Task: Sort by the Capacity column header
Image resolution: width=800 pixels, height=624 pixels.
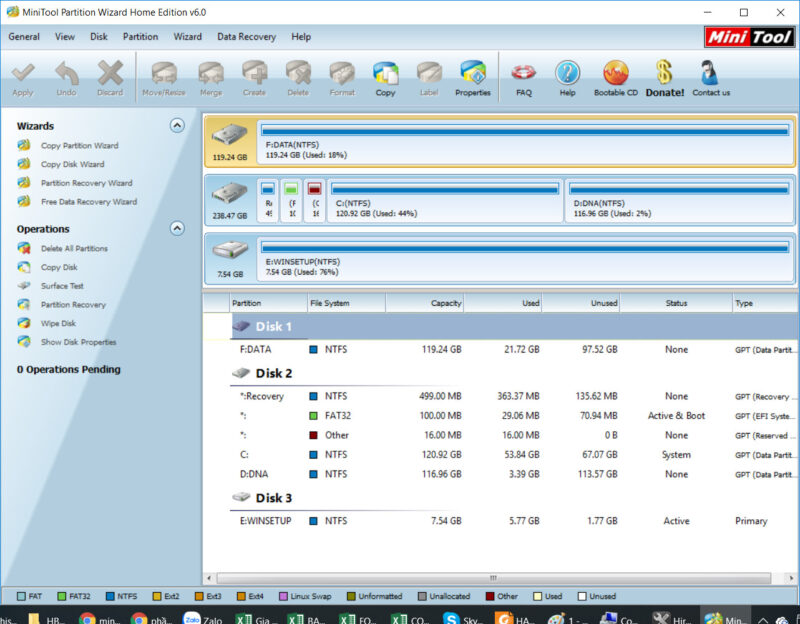Action: (445, 303)
